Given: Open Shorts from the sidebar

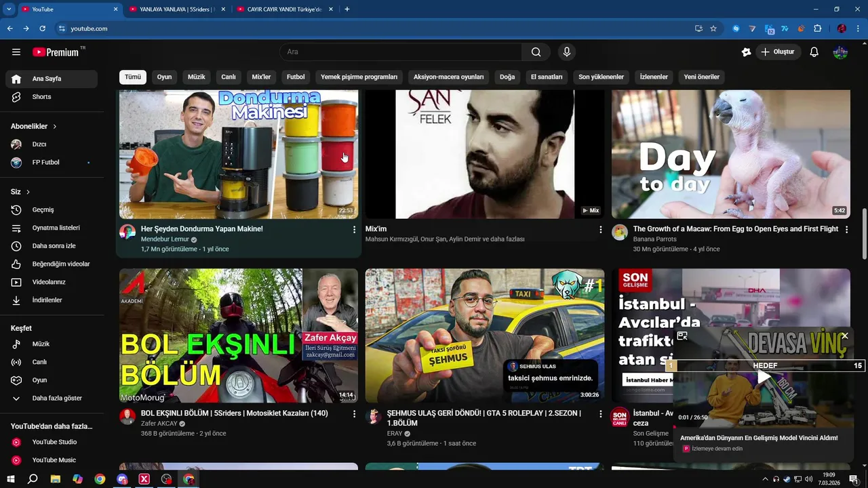Looking at the screenshot, I should click(52, 97).
